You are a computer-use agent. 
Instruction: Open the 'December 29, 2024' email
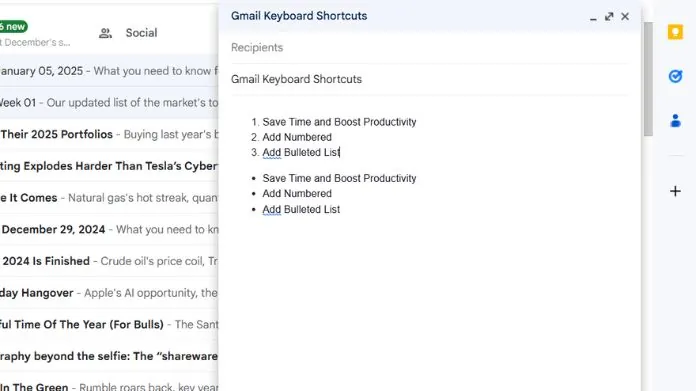pyautogui.click(x=109, y=229)
